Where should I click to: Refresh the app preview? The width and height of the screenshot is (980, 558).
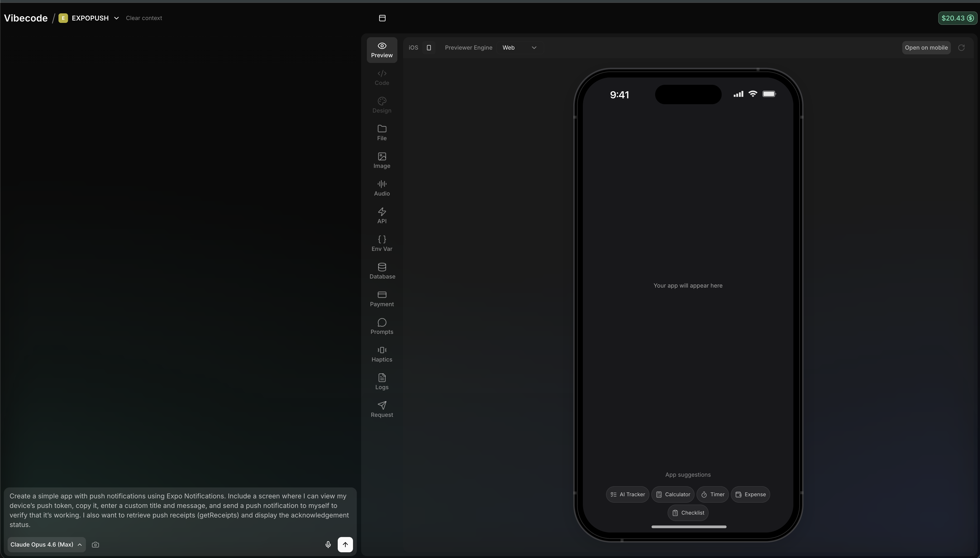tap(962, 47)
